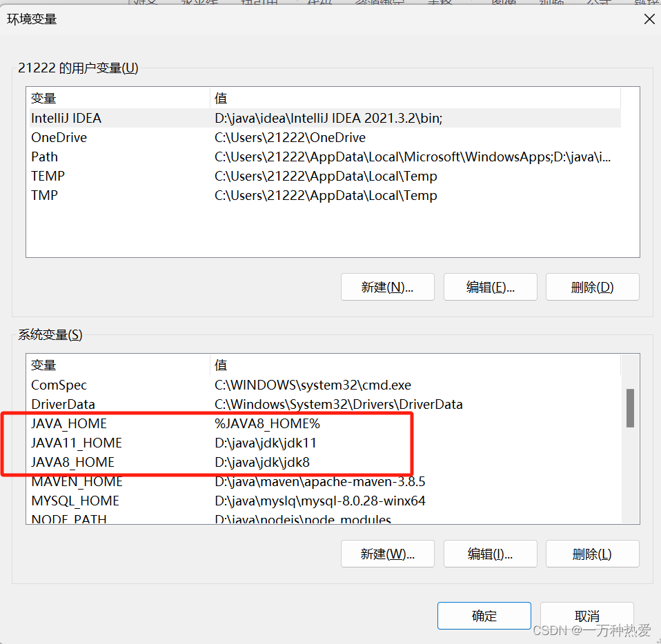Image resolution: width=661 pixels, height=644 pixels.
Task: Click the system variables list scrollbar
Action: click(x=630, y=408)
